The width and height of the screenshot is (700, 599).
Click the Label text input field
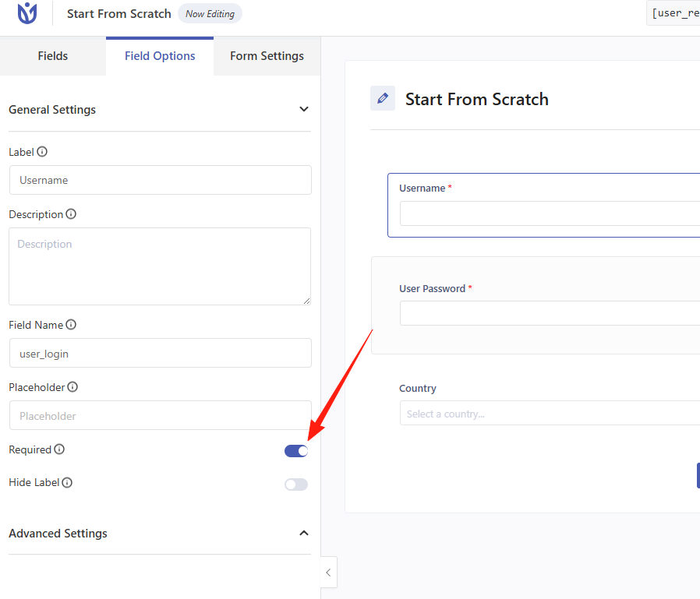point(160,180)
